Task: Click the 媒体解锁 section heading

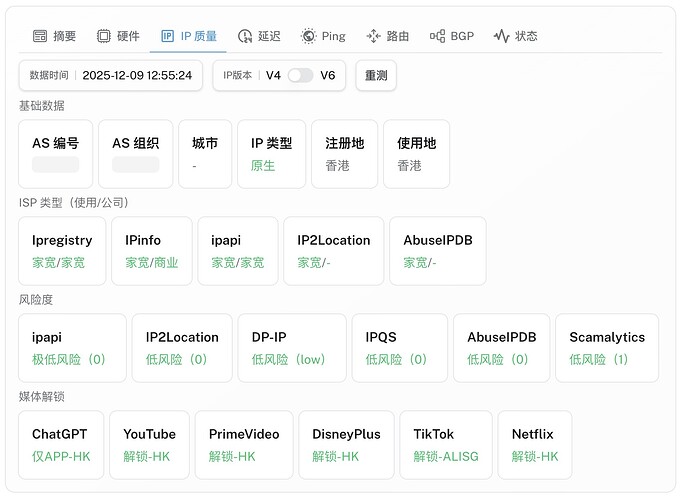Action: coord(42,397)
